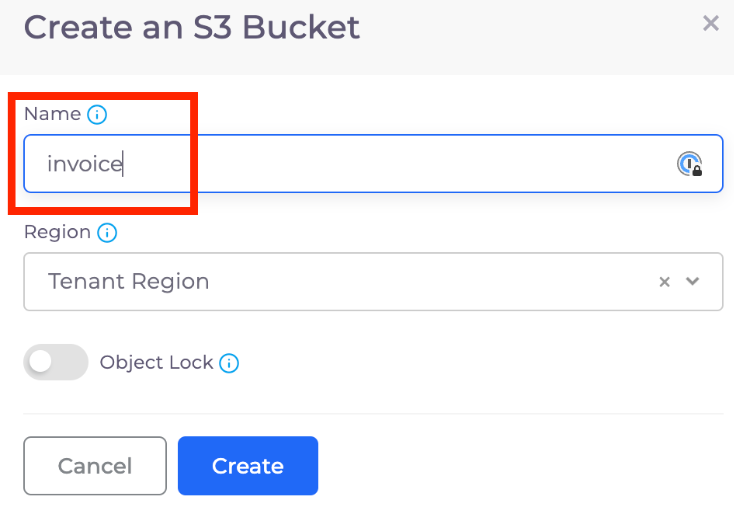The image size is (734, 524).
Task: Open the Tenant Region combo box
Action: tap(373, 281)
